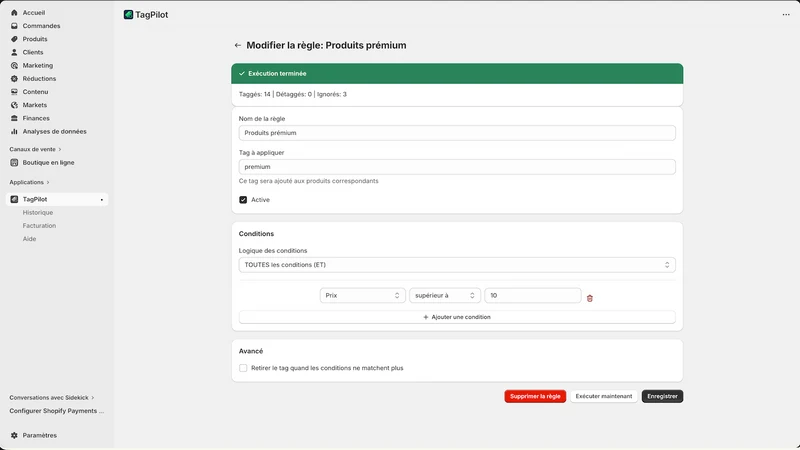Click 'Ce tag sera ajouté aux produits correspondants' text
The image size is (800, 450).
(x=309, y=181)
